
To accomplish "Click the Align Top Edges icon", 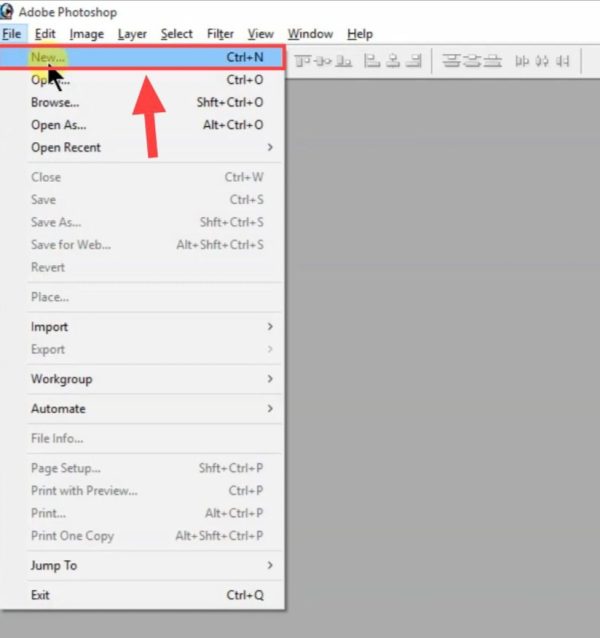I will [x=303, y=61].
